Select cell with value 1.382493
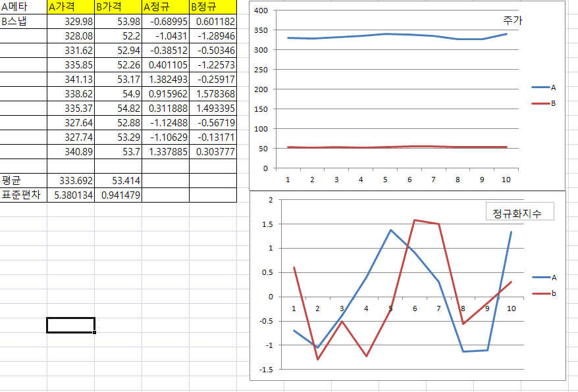 click(165, 79)
